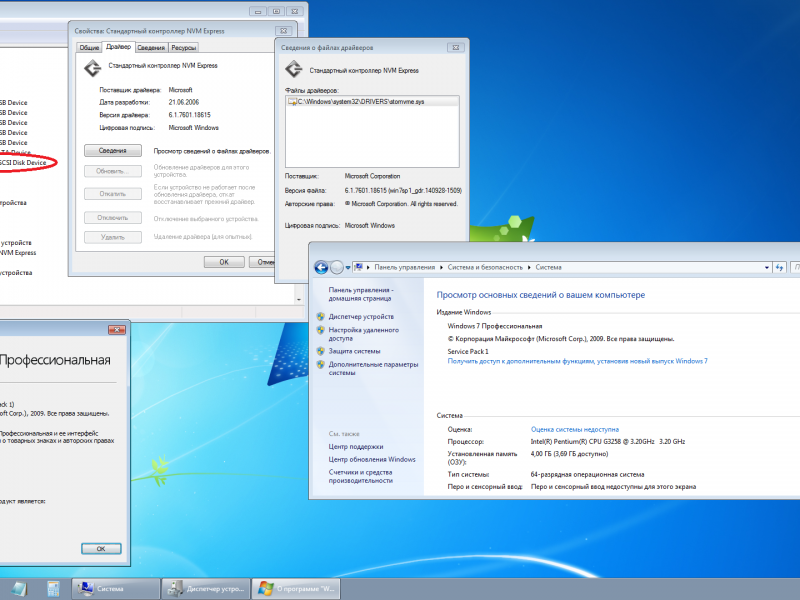Screen dimensions: 800x600
Task: Click the 21.06.2006 driver date value
Action: point(184,102)
